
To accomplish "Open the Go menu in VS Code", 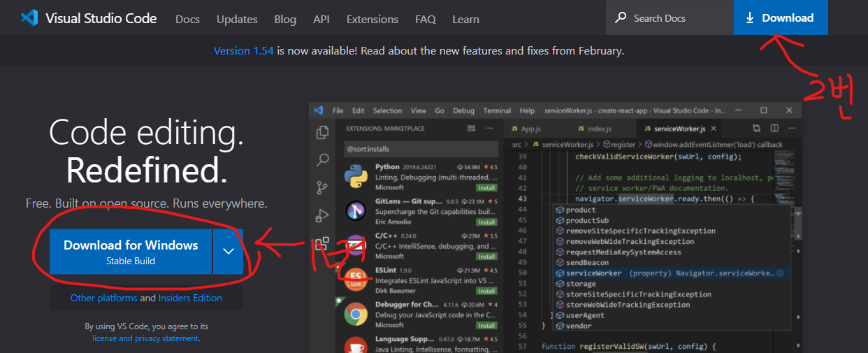I will pos(440,110).
